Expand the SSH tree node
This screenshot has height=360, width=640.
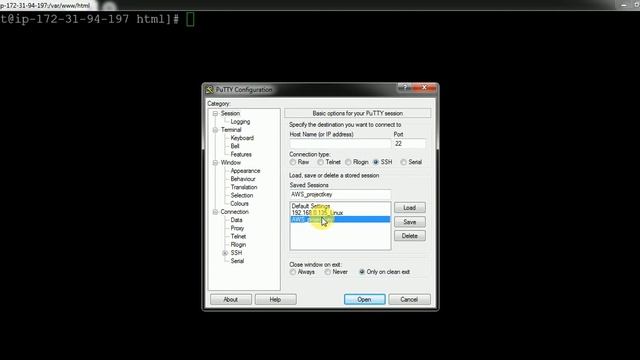pos(225,253)
